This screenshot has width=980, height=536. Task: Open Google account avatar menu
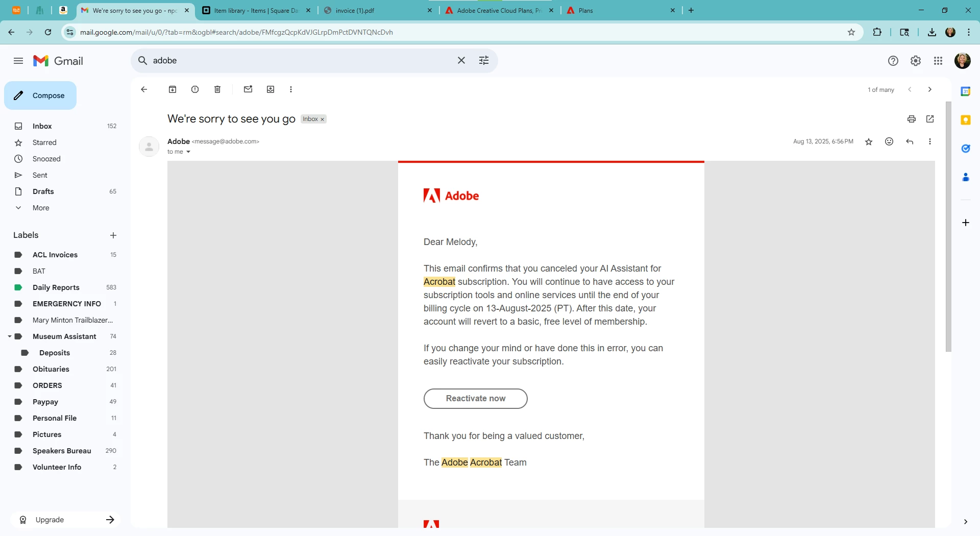tap(963, 61)
